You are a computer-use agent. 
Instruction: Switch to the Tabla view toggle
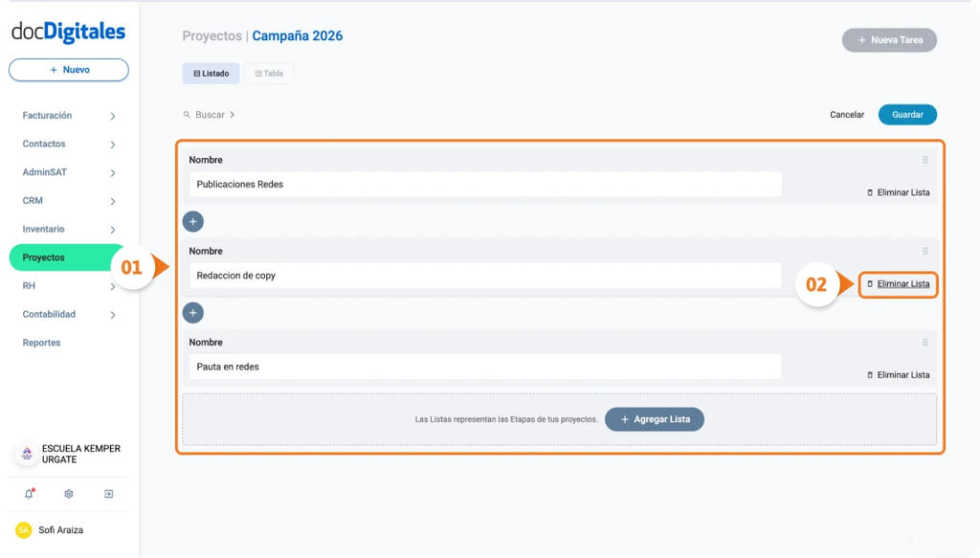[x=269, y=73]
